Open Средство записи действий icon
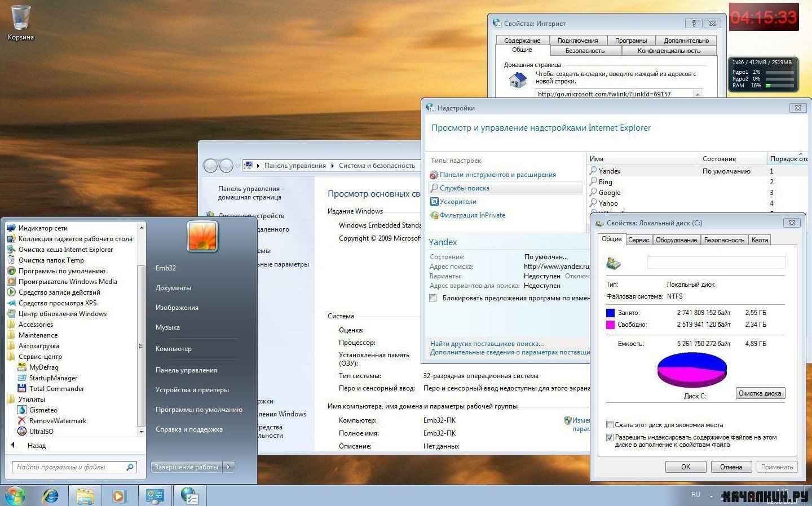 (x=11, y=292)
